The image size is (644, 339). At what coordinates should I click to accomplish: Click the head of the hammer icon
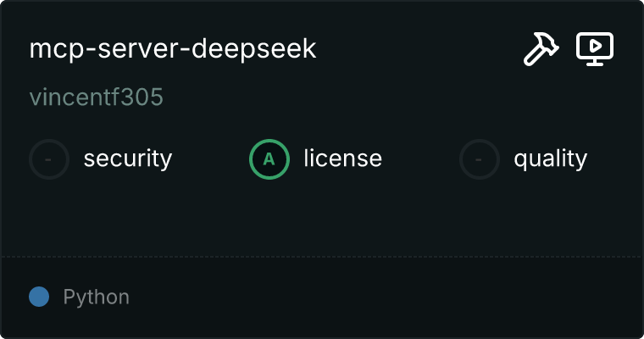(x=548, y=42)
